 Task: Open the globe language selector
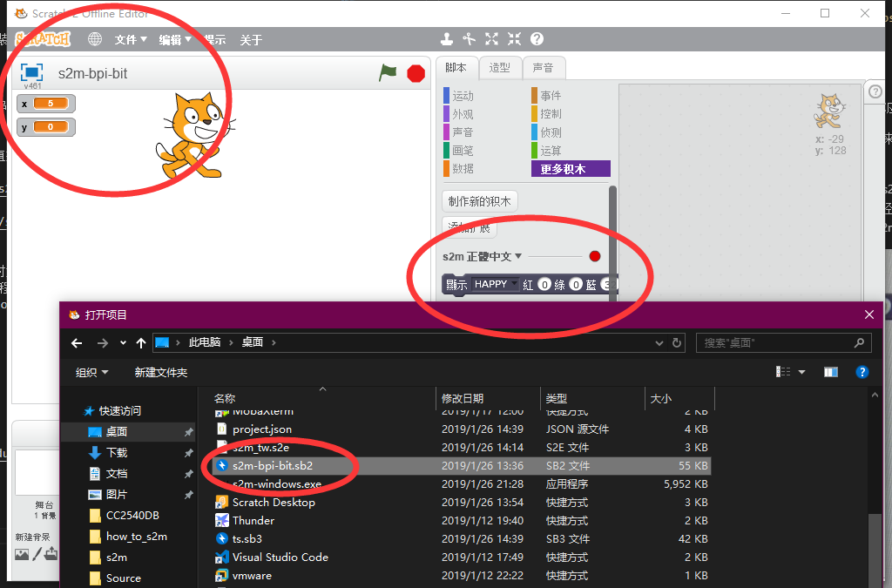[95, 39]
